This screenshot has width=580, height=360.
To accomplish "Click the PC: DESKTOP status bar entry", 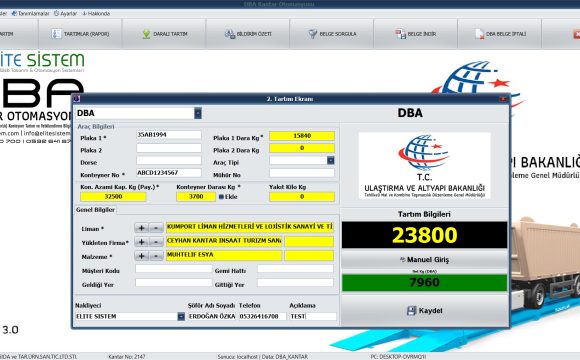I will coord(398,357).
